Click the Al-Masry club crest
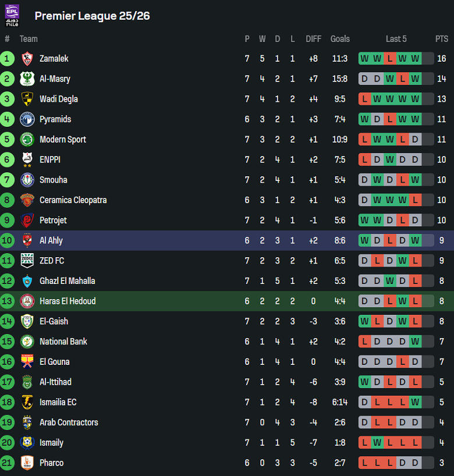 click(x=27, y=79)
